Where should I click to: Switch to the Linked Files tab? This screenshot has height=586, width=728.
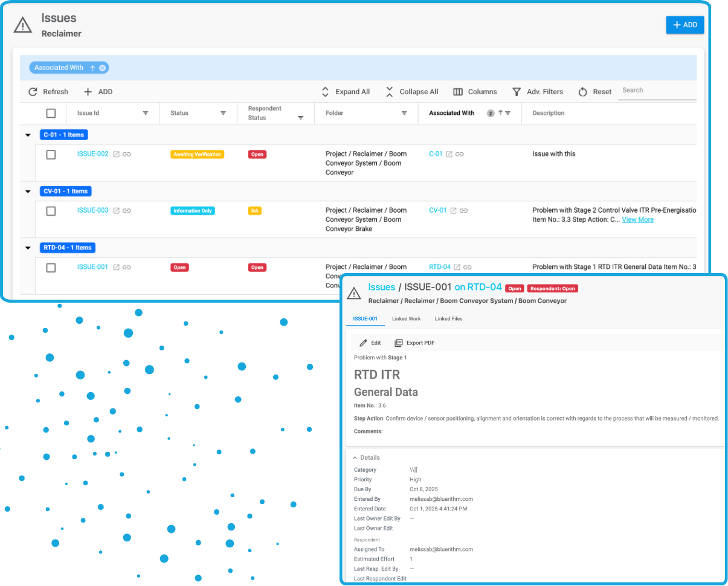tap(448, 318)
